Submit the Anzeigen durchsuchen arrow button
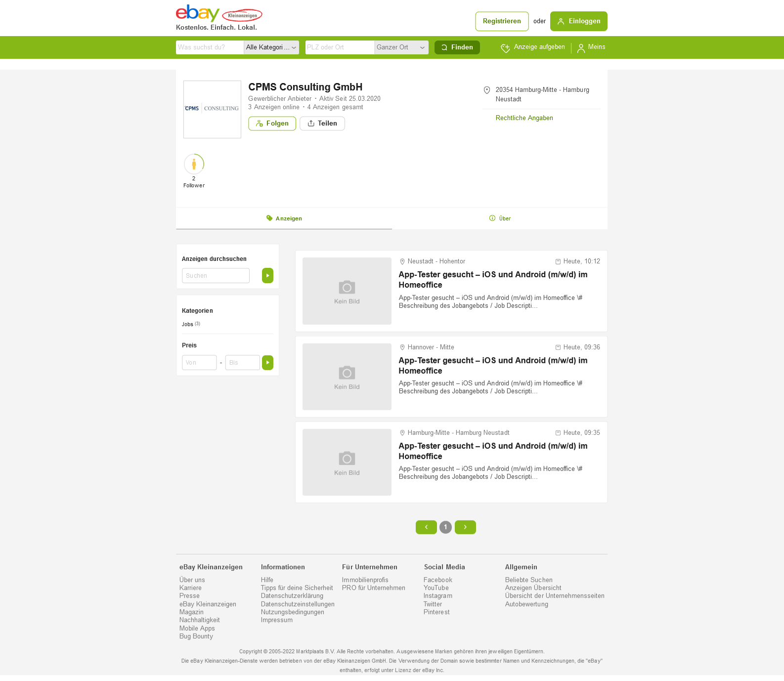784x681 pixels. [x=267, y=276]
